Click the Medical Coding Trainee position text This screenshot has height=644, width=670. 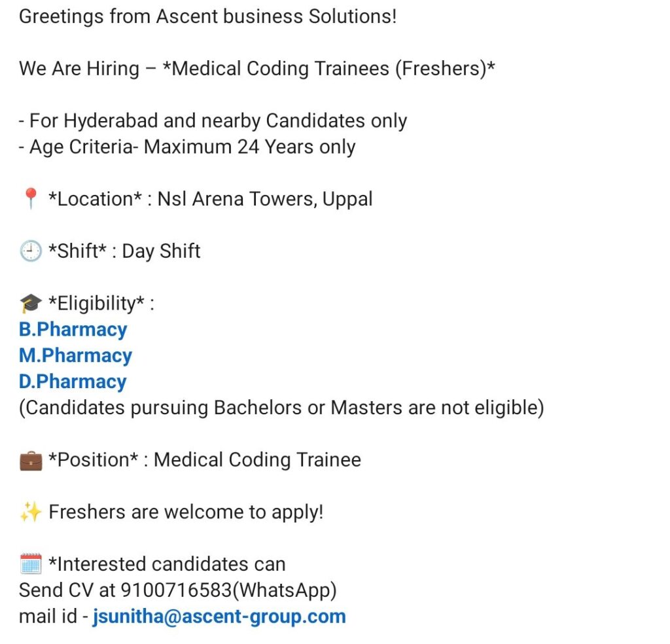point(257,460)
